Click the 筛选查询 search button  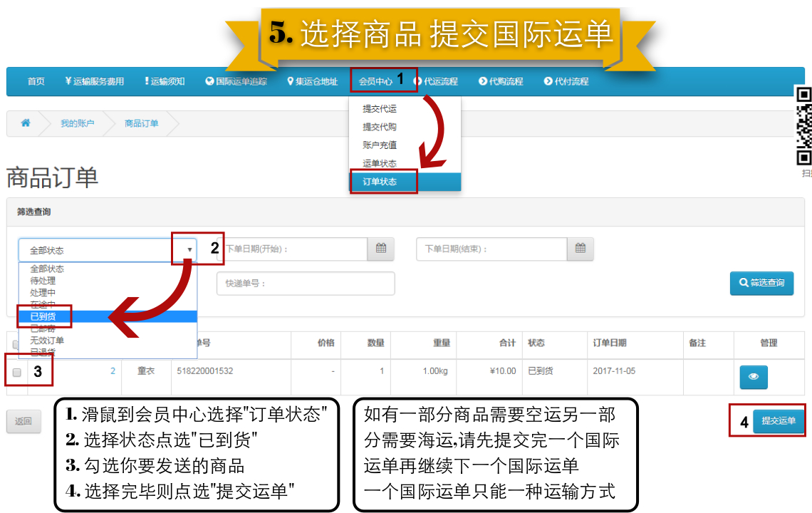point(761,283)
